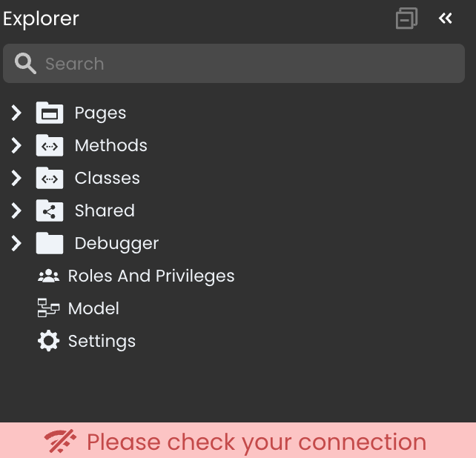Click the Settings gear icon

(x=48, y=341)
